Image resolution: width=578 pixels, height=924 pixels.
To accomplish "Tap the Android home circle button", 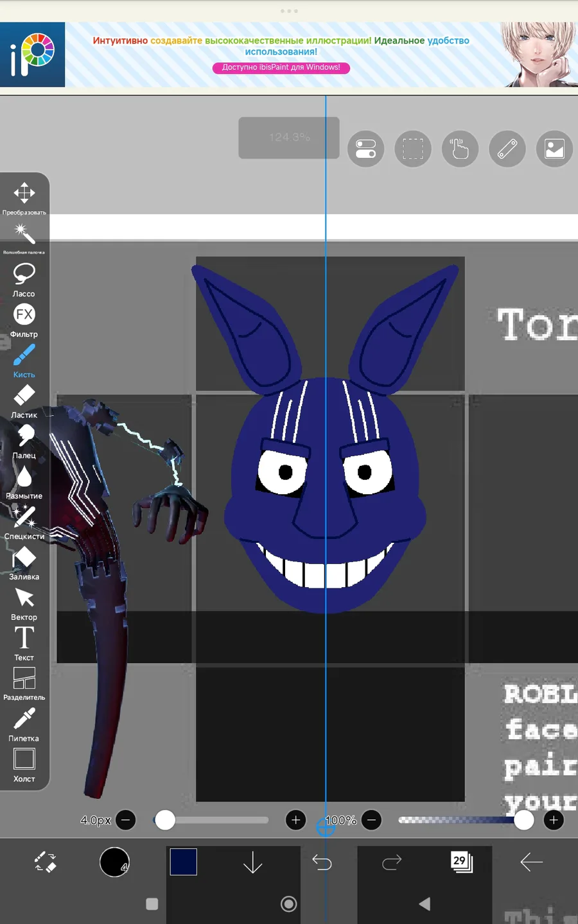I will pos(289,904).
